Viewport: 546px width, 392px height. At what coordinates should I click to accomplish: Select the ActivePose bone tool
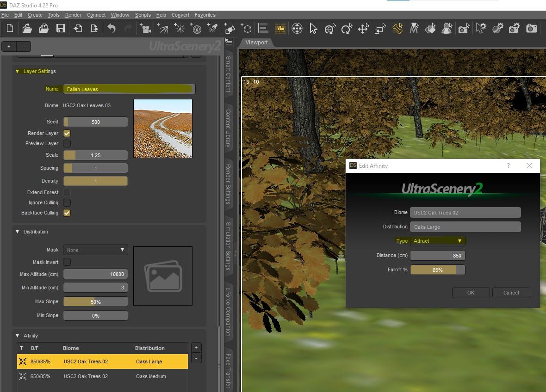[x=397, y=28]
